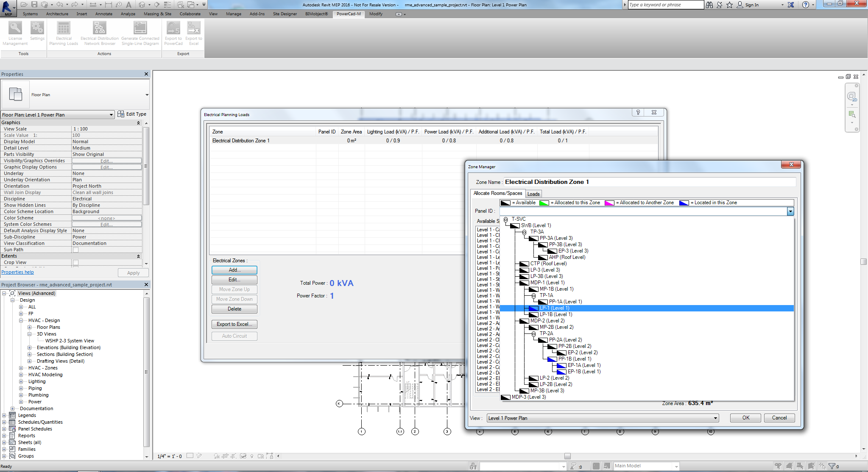Toggle the Sun Path checkbox
The image size is (868, 472).
[x=75, y=250]
